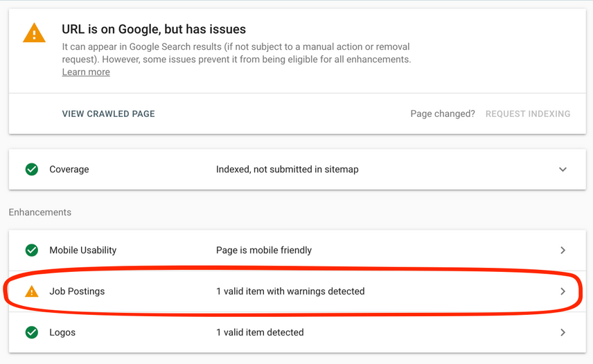This screenshot has height=364, width=593.
Task: Open Mobile Usability details arrow
Action: (x=563, y=250)
